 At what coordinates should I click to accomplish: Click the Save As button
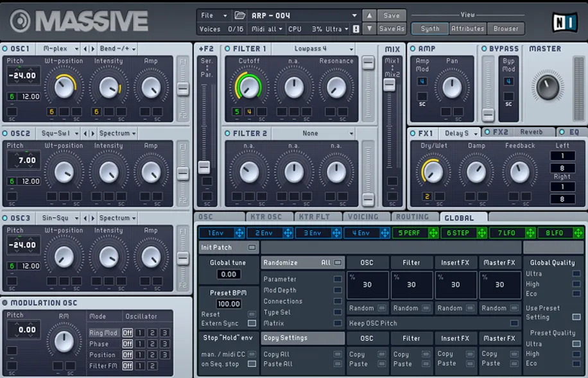pos(392,28)
